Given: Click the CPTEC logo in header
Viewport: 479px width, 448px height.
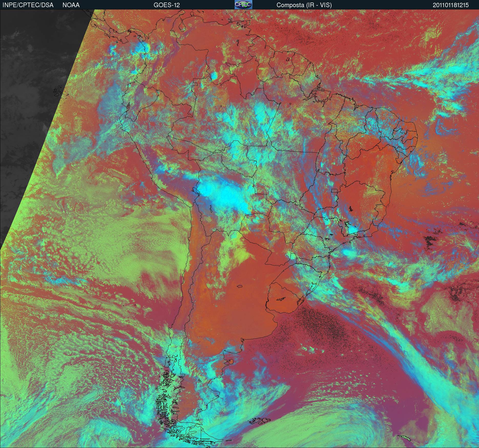Looking at the screenshot, I should 243,5.
